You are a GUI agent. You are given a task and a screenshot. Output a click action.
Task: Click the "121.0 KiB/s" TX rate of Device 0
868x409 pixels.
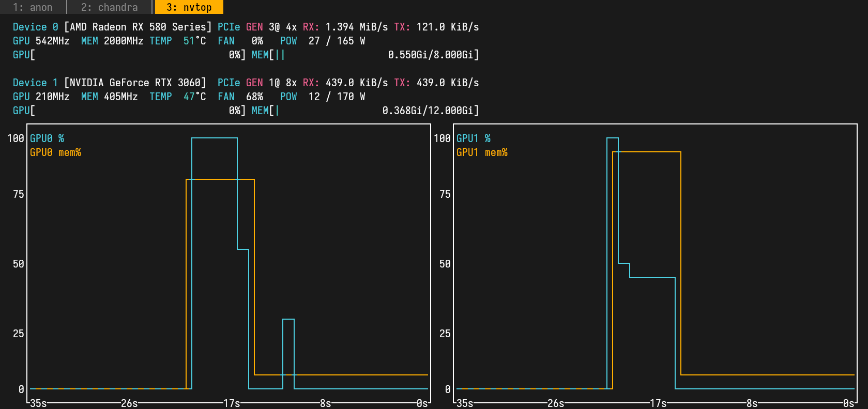pos(448,27)
